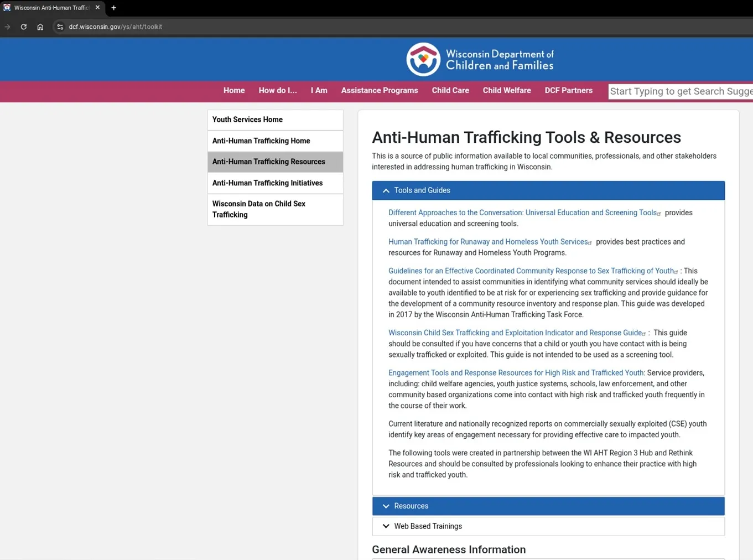
Task: Click the browser forward arrow icon
Action: pos(7,27)
